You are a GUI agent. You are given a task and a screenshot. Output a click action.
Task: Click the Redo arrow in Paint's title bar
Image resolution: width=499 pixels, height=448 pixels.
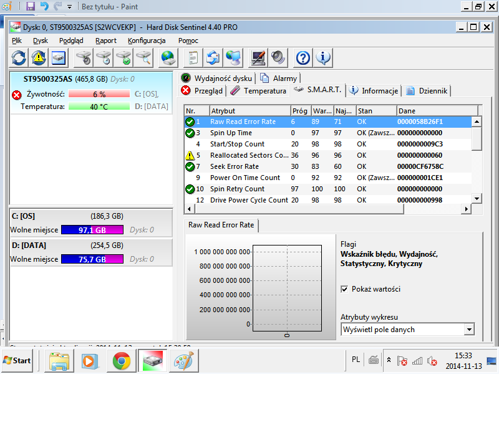tap(57, 6)
